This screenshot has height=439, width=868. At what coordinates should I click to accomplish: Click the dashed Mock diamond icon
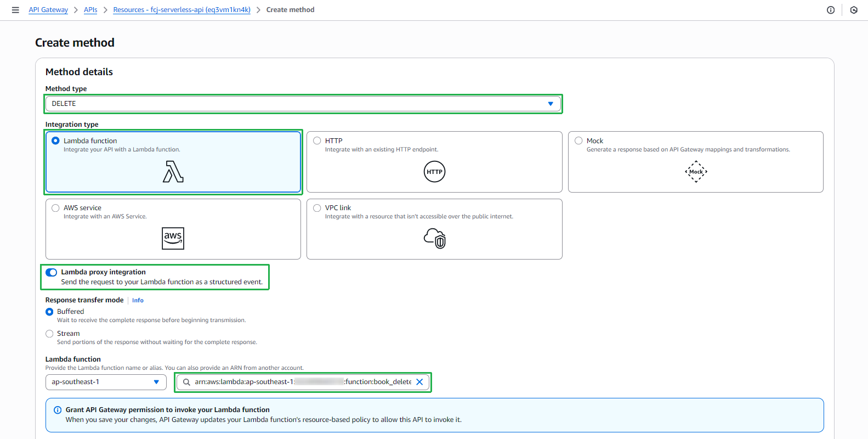pyautogui.click(x=696, y=172)
